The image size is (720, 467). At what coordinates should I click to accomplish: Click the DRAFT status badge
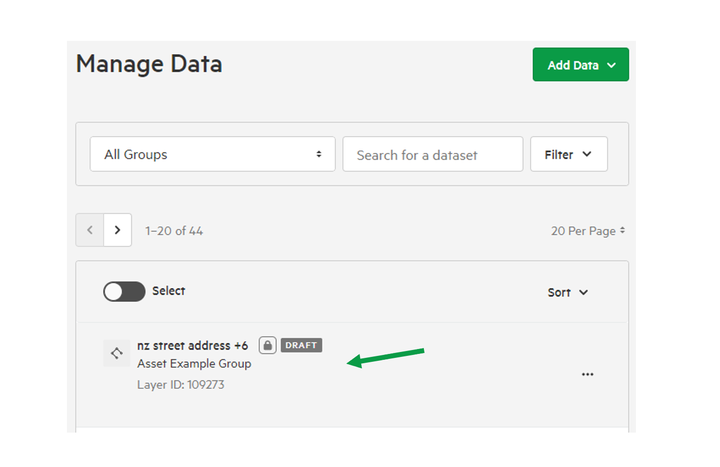(x=301, y=345)
